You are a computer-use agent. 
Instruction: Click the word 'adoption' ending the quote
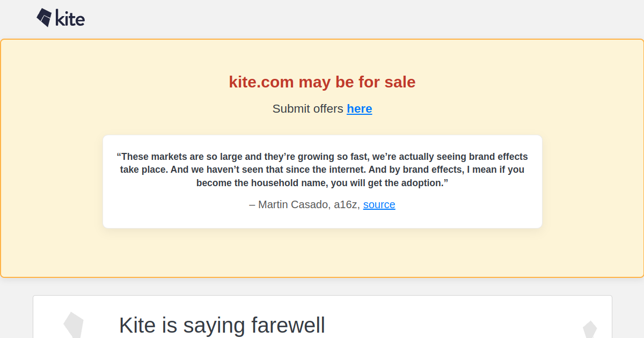coord(423,183)
